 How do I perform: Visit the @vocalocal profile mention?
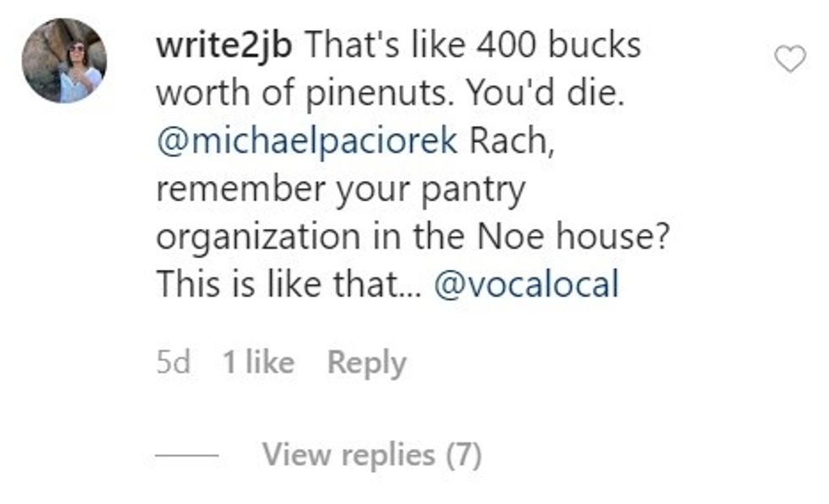point(526,285)
